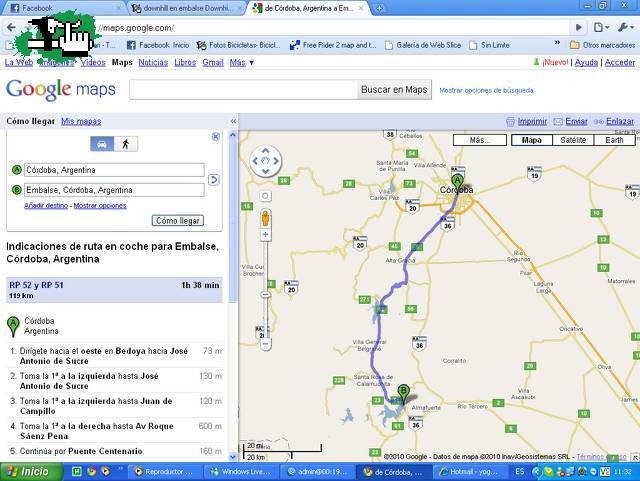Open the Más dropdown in Google navigation
This screenshot has height=481, width=640.
[x=242, y=62]
